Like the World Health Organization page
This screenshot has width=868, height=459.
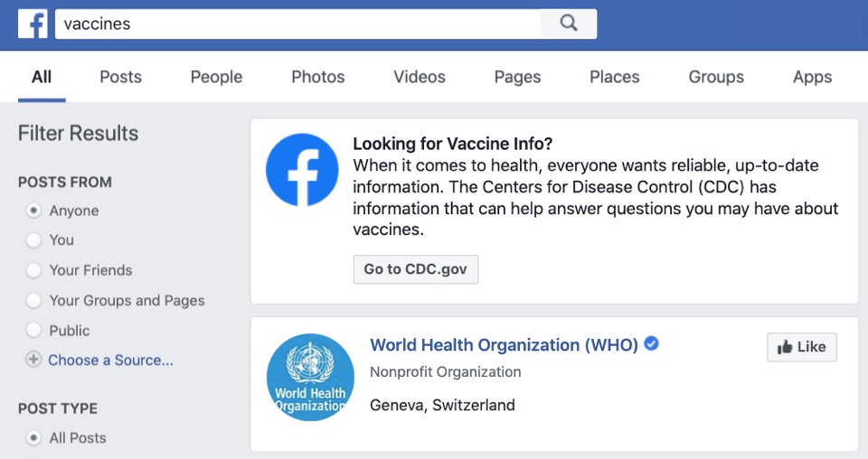tap(802, 347)
